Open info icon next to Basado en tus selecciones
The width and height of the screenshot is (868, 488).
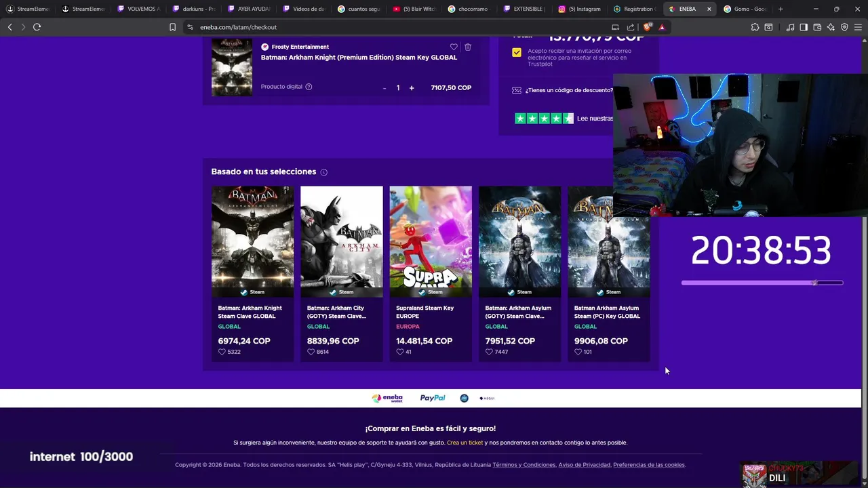pos(323,172)
